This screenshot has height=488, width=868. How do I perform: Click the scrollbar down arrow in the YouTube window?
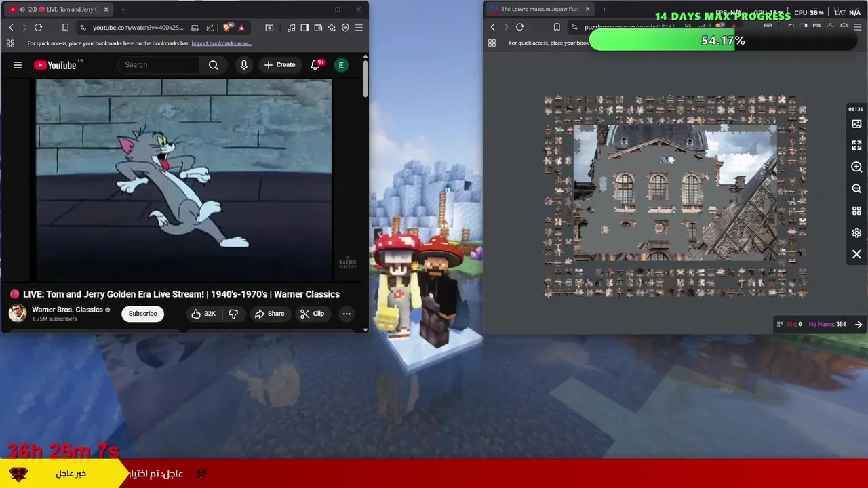(x=366, y=330)
